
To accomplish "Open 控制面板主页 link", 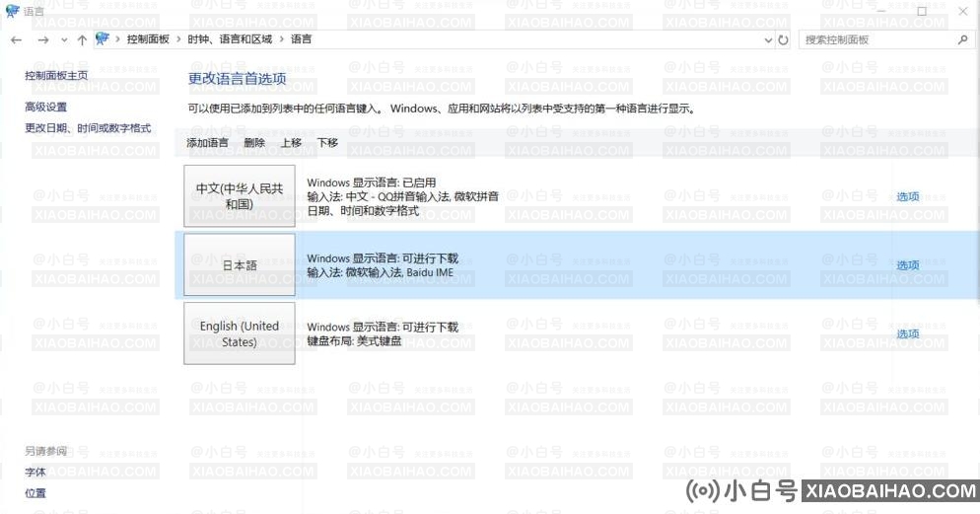I will 56,76.
